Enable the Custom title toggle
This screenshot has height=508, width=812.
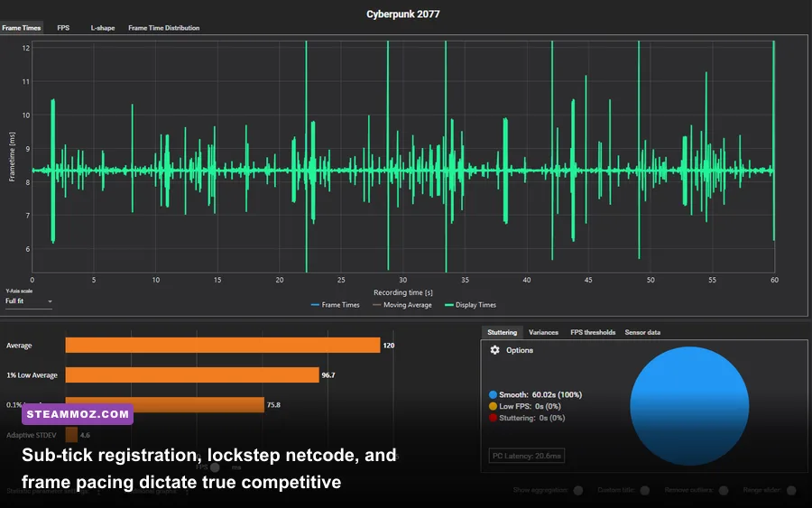645,490
